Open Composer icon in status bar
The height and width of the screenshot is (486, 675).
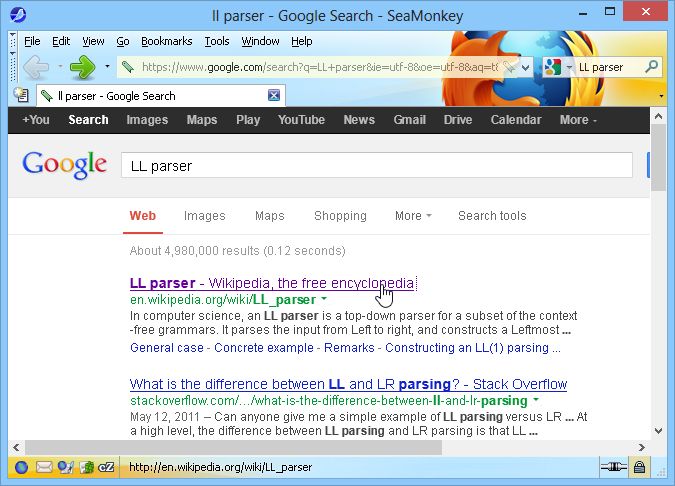66,467
